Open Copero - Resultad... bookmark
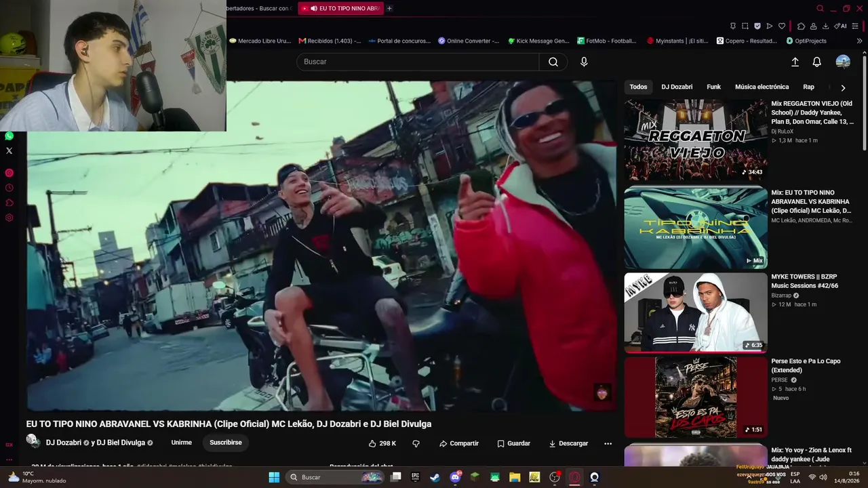Screen dimensions: 868x488 click(747, 41)
